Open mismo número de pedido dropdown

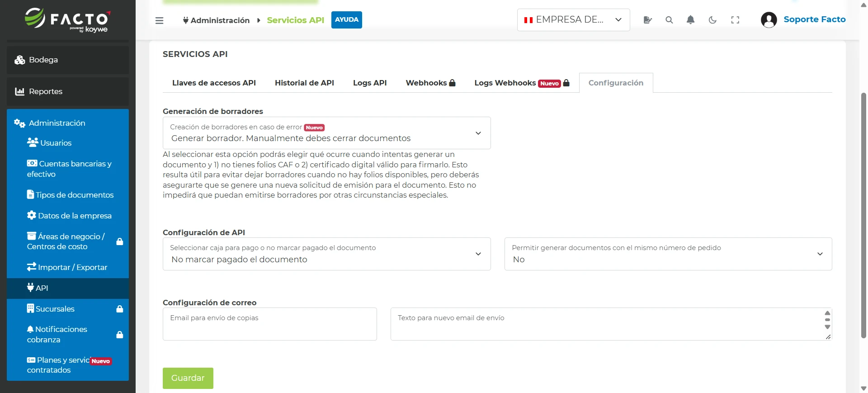(668, 254)
